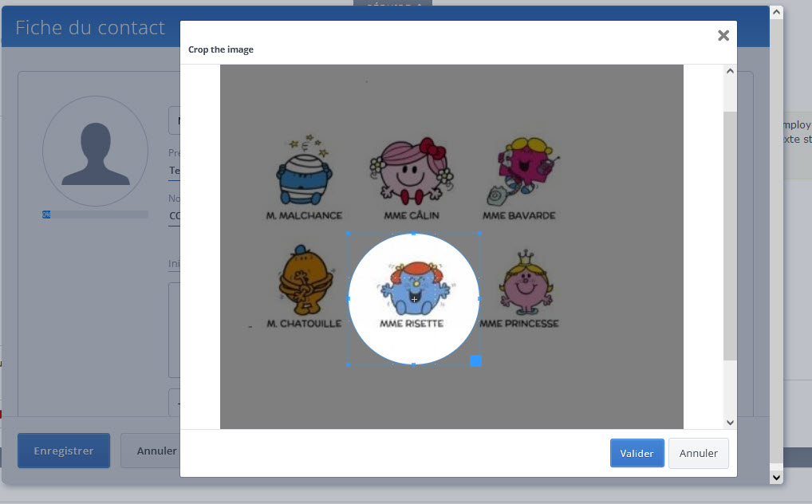Click the contact avatar placeholder image
This screenshot has height=504, width=812.
95,151
